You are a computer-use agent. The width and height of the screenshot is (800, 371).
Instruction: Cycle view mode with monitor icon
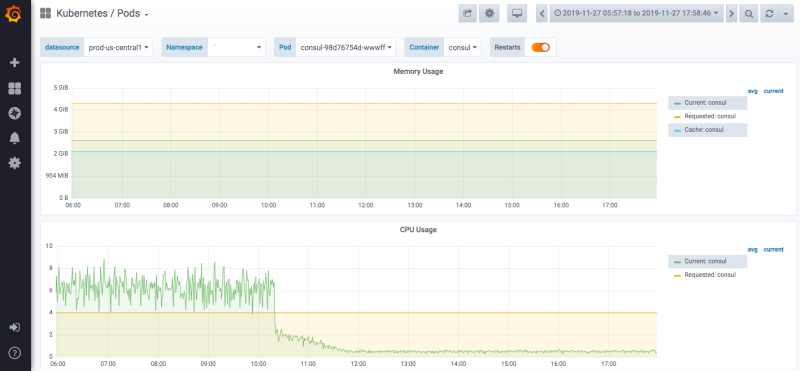pos(517,14)
